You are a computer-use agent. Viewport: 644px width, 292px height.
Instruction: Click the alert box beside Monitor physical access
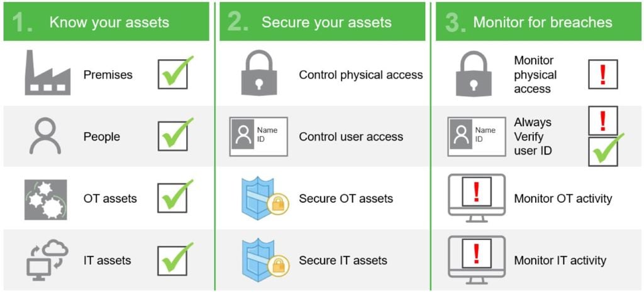click(x=603, y=74)
